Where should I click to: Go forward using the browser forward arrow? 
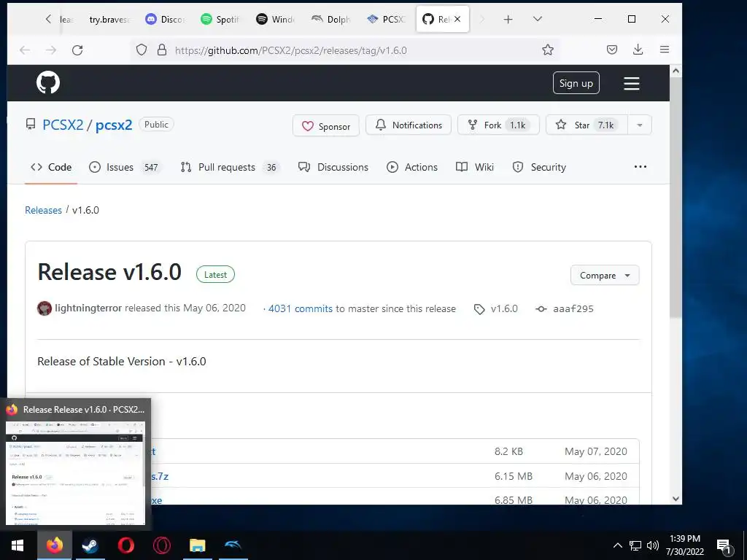pos(51,50)
